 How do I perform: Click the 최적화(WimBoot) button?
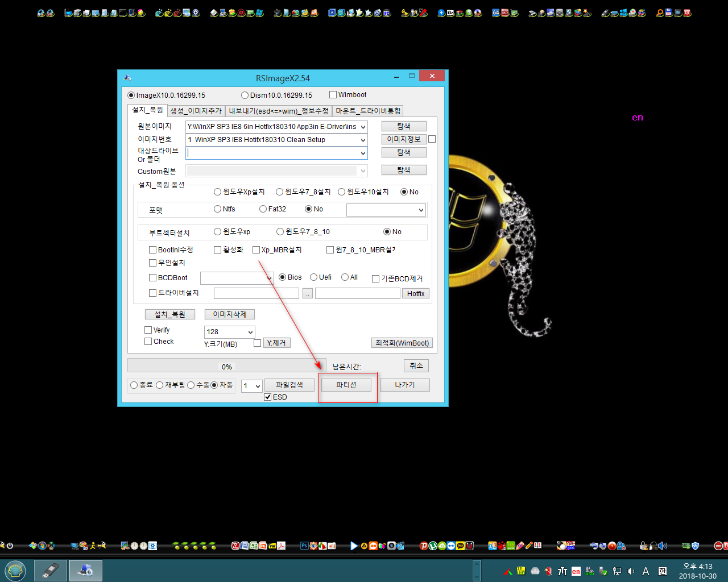click(x=402, y=343)
